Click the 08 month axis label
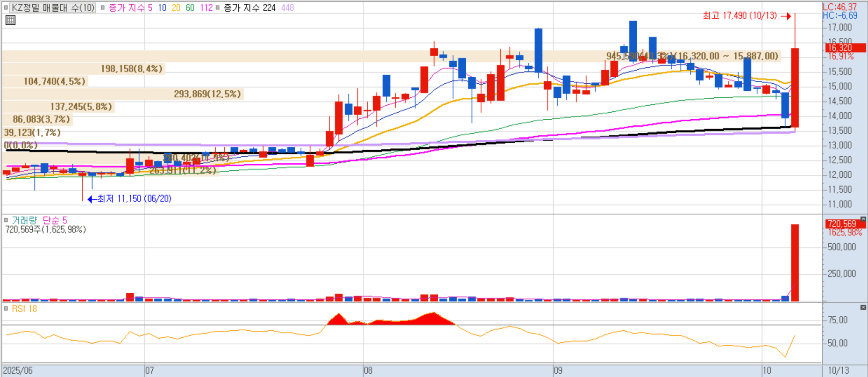This screenshot has height=377, width=868. click(368, 370)
